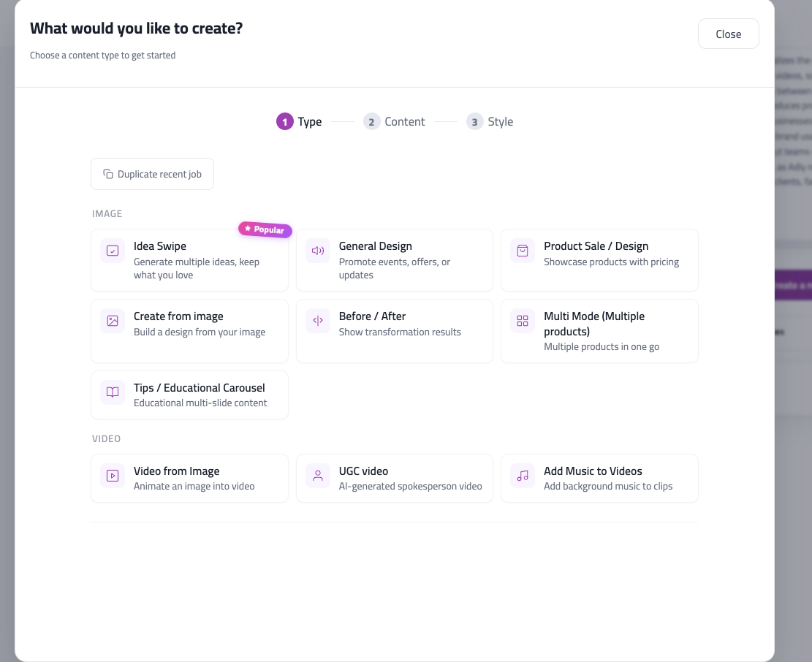Click the General Design speaker icon
812x662 pixels.
pyautogui.click(x=317, y=251)
